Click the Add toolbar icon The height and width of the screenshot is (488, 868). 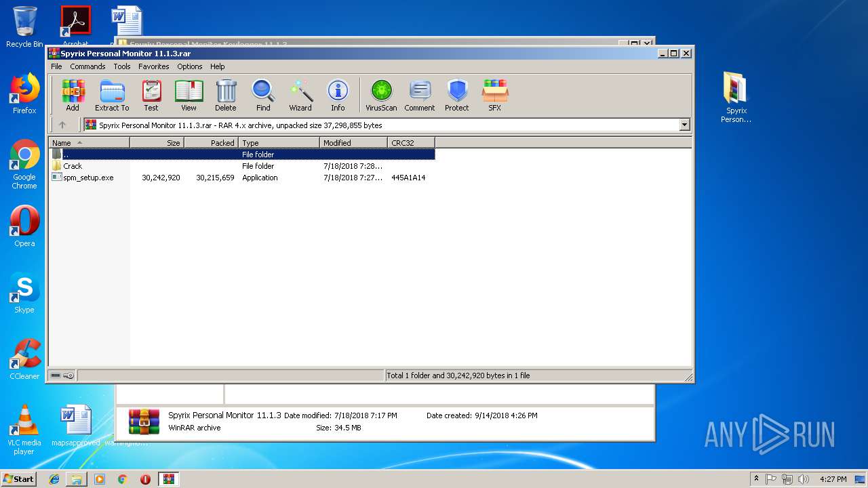(73, 95)
